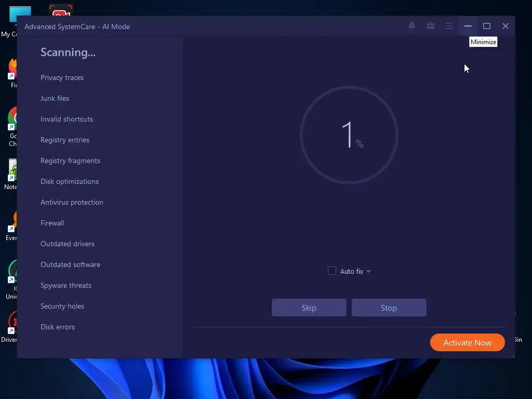
Task: Select Registry fragments in scan list
Action: coord(70,161)
